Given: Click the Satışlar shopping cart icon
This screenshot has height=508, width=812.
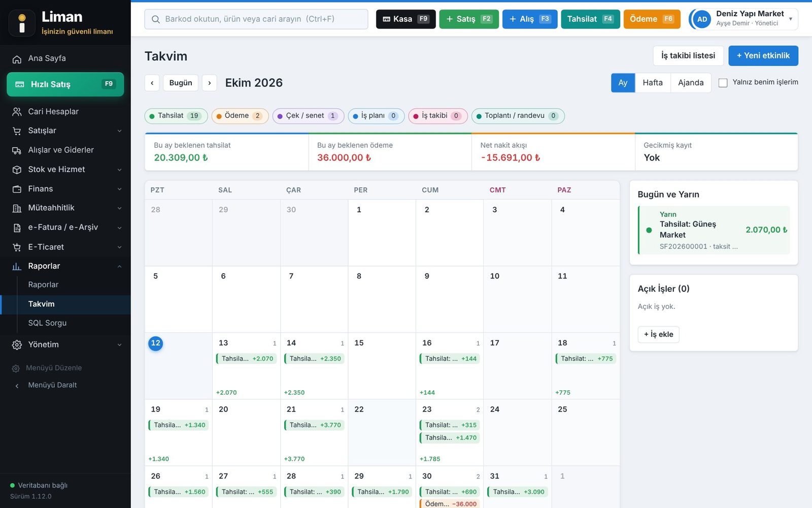Looking at the screenshot, I should pos(17,131).
